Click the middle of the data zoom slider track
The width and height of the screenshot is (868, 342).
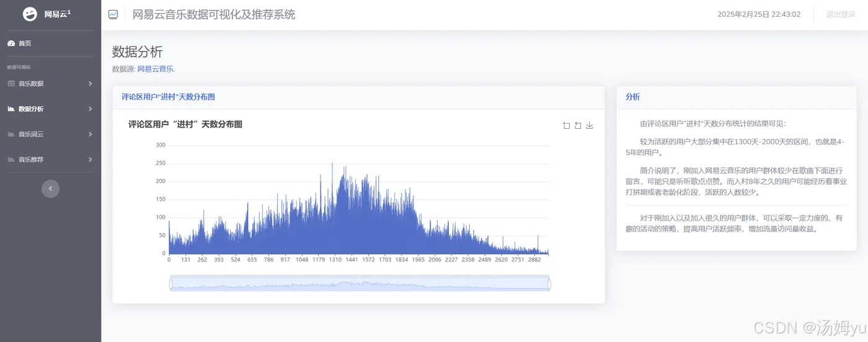click(x=360, y=284)
